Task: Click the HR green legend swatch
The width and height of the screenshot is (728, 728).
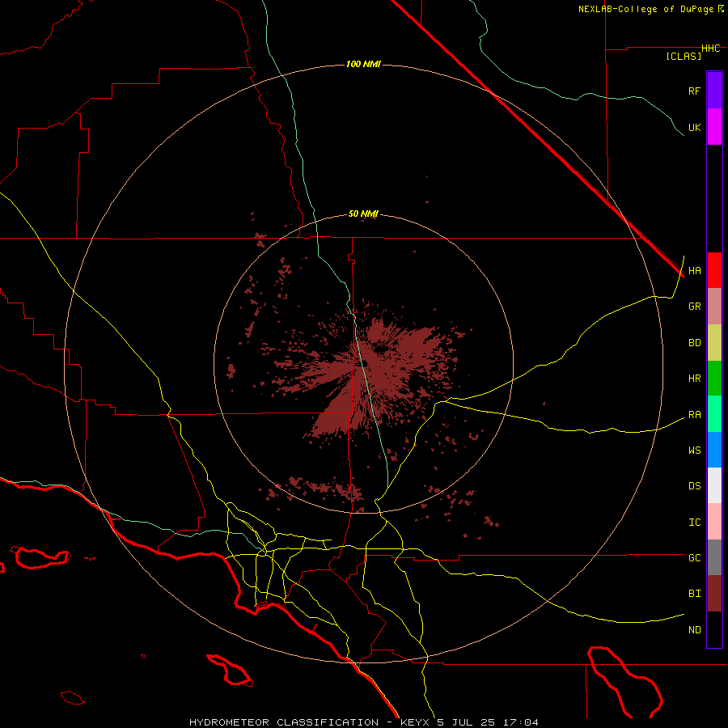Action: coord(714,379)
